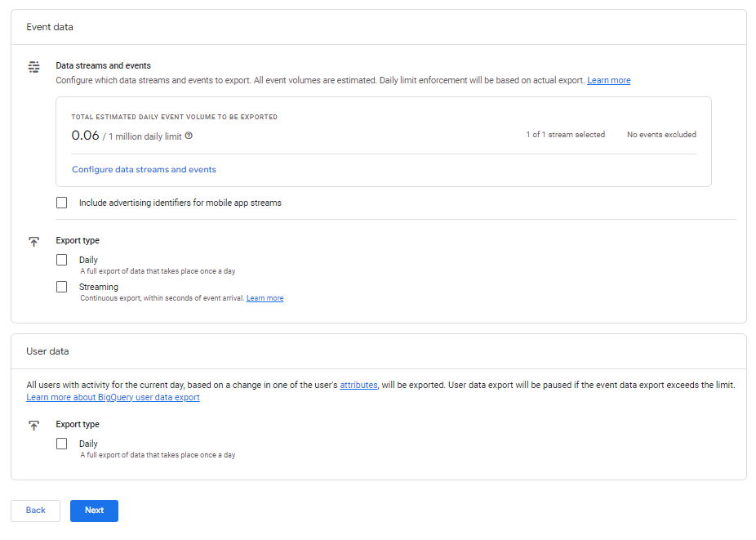The image size is (756, 540).
Task: Open Configure data streams and events
Action: (144, 170)
